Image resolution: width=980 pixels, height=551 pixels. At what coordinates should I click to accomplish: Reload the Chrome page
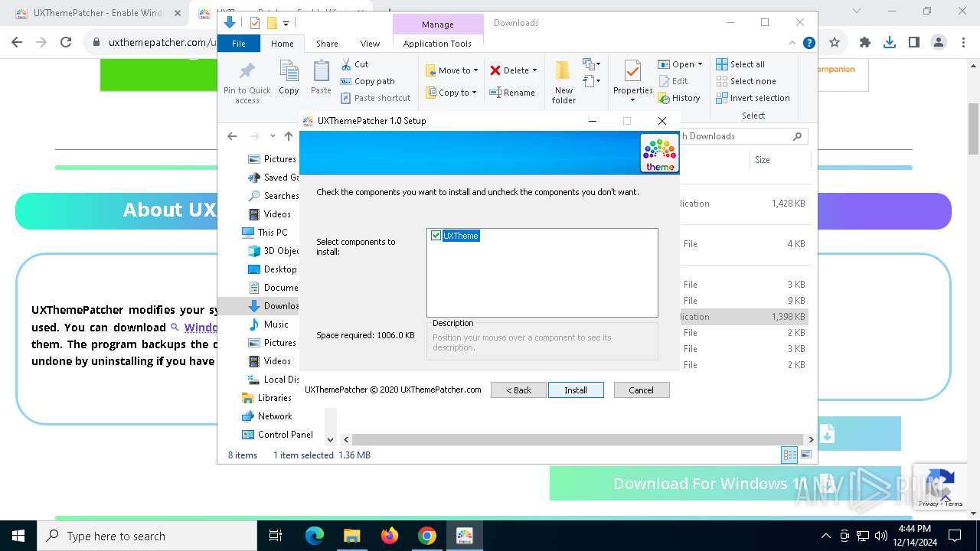[66, 43]
